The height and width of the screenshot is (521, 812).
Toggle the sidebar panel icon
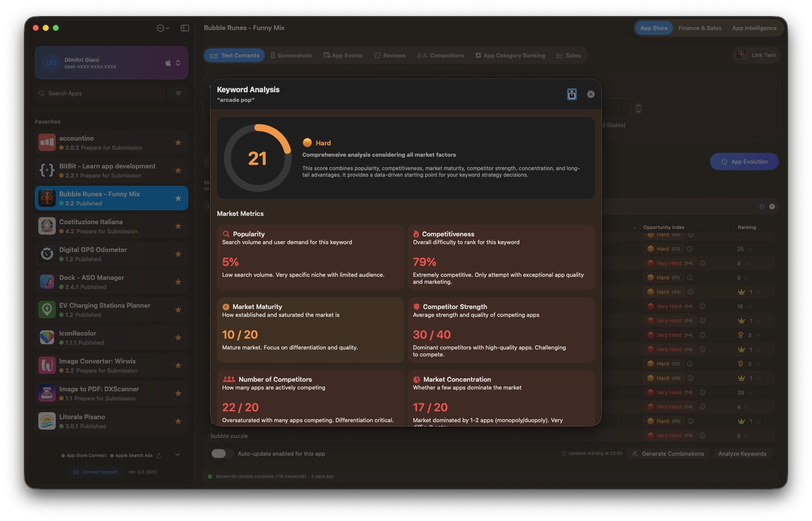(x=185, y=28)
